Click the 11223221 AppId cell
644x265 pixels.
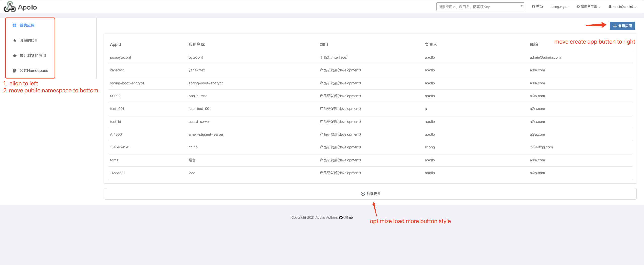point(117,173)
